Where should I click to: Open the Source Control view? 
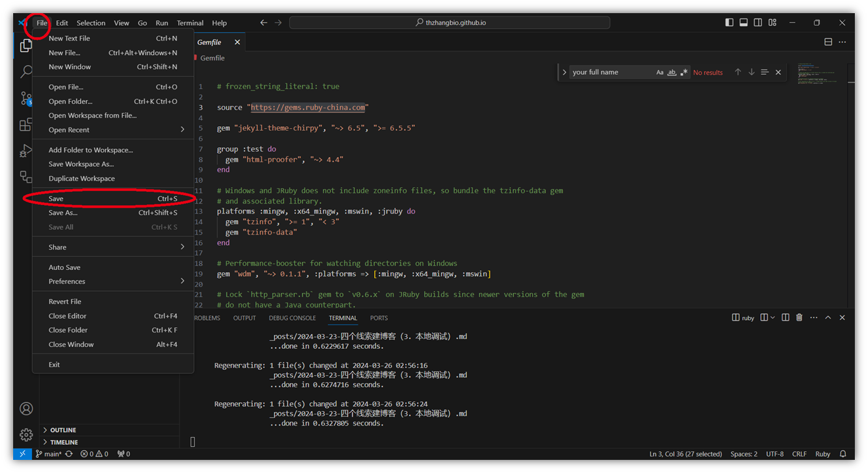[26, 98]
